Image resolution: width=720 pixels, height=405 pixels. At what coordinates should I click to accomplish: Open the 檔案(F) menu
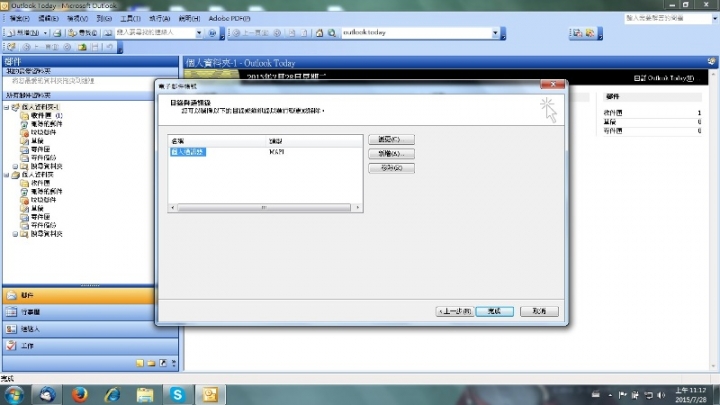point(19,18)
